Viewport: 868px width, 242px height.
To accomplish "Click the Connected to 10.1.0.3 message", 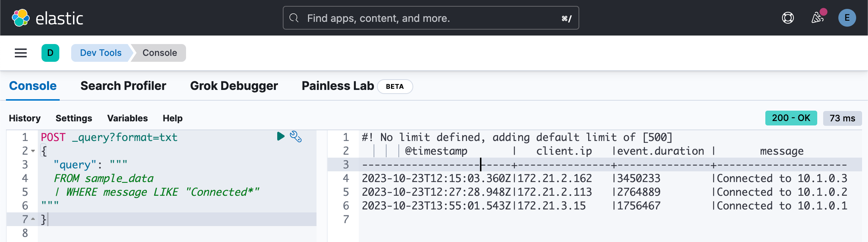I will click(782, 178).
